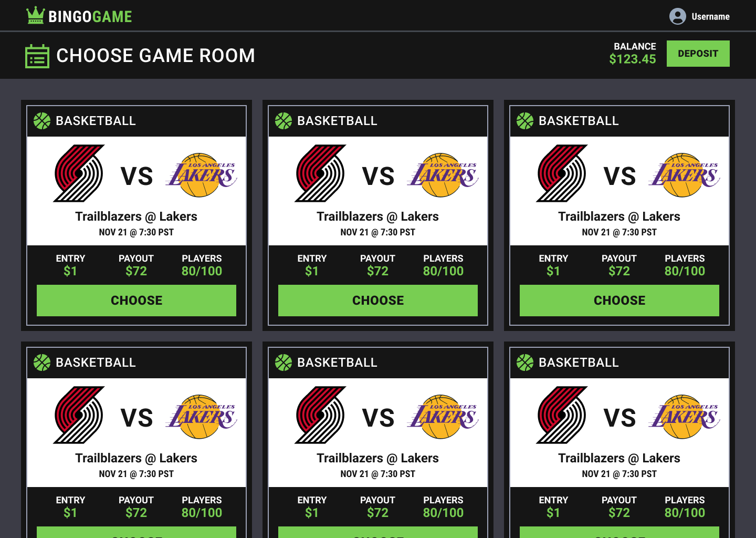756x538 pixels.
Task: Click the BingoGame crown logo icon
Action: 35,15
